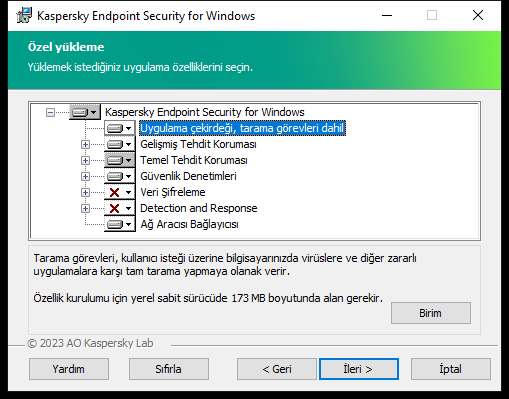
Task: Select the Gelişmiş Tehdit Koruması feature
Action: (198, 144)
